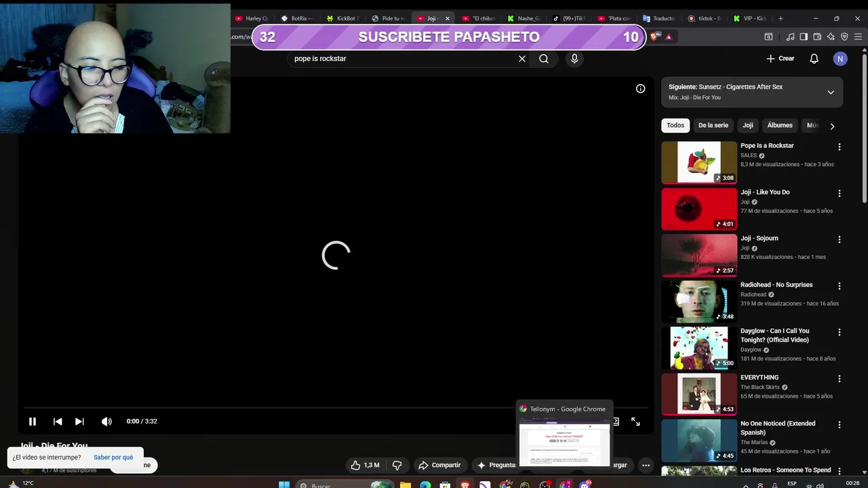Open the Brave VPN shield icon
This screenshot has width=868, height=488.
844,37
